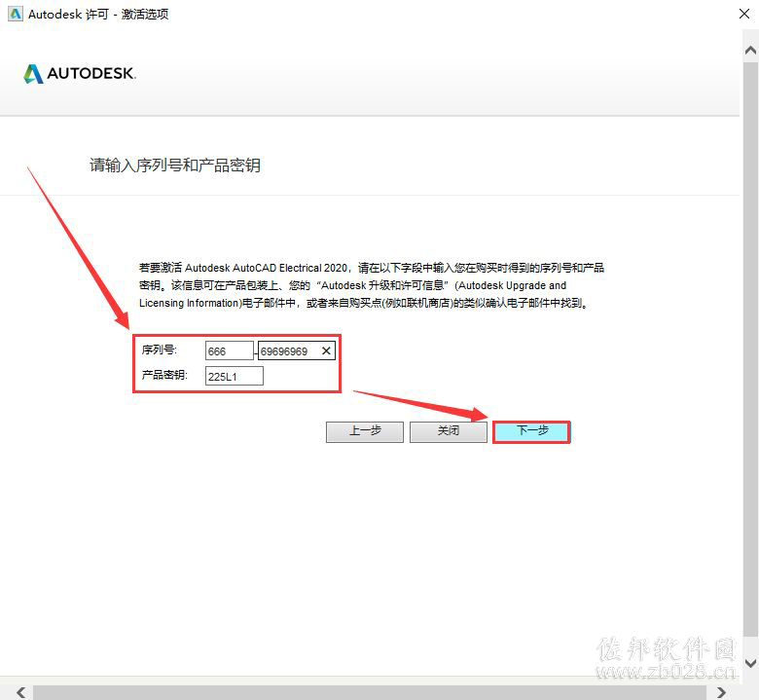Click the heading 请输入序列号和产品密钥
Image resolution: width=759 pixels, height=700 pixels.
175,166
